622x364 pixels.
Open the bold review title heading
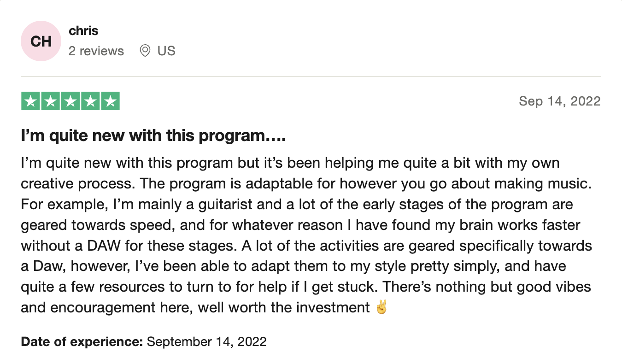click(153, 136)
